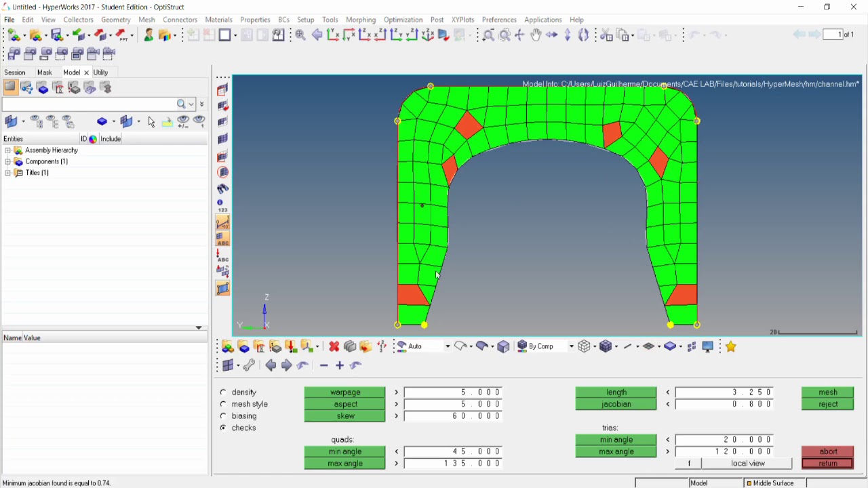Toggle comparison arrow beside quads max angle
Screen dimensions: 868x488
(x=397, y=464)
